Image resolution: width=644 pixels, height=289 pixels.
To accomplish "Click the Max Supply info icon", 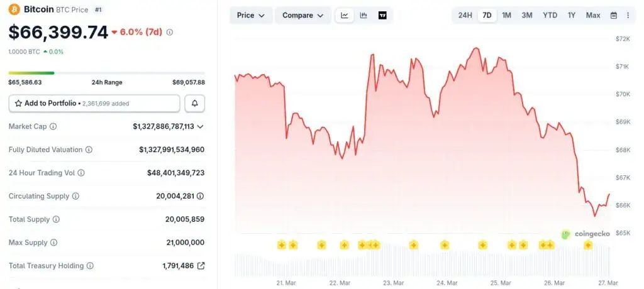I will [53, 243].
